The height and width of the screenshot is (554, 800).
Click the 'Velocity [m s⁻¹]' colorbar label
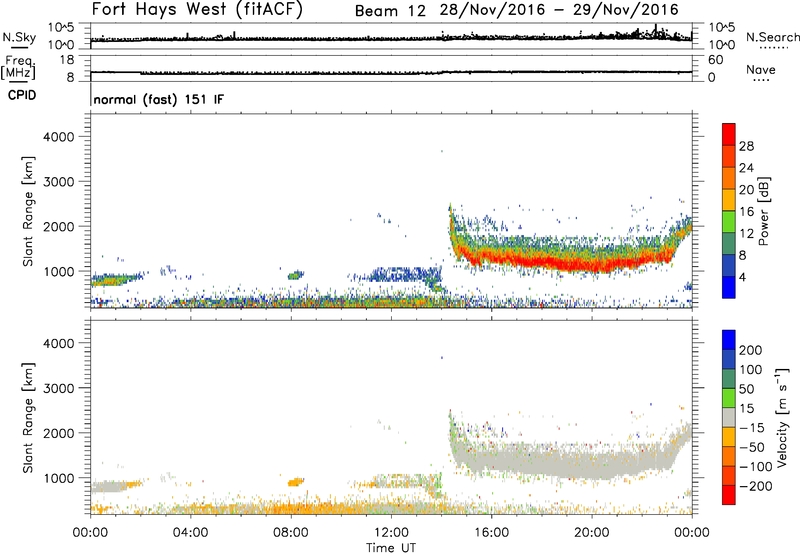(782, 417)
